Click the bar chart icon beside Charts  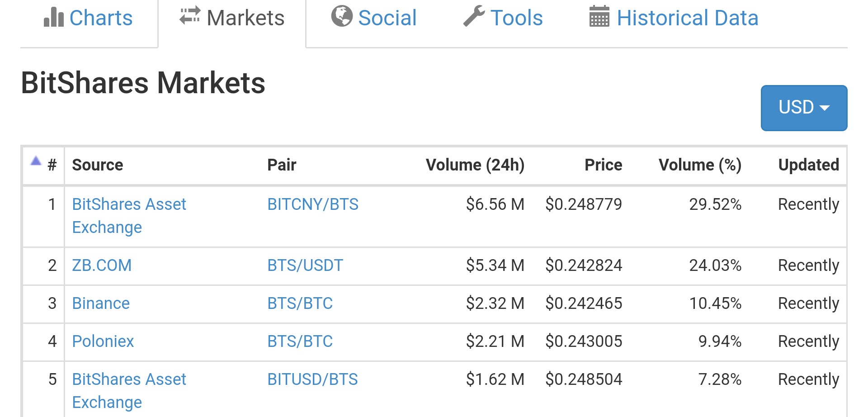tap(53, 18)
